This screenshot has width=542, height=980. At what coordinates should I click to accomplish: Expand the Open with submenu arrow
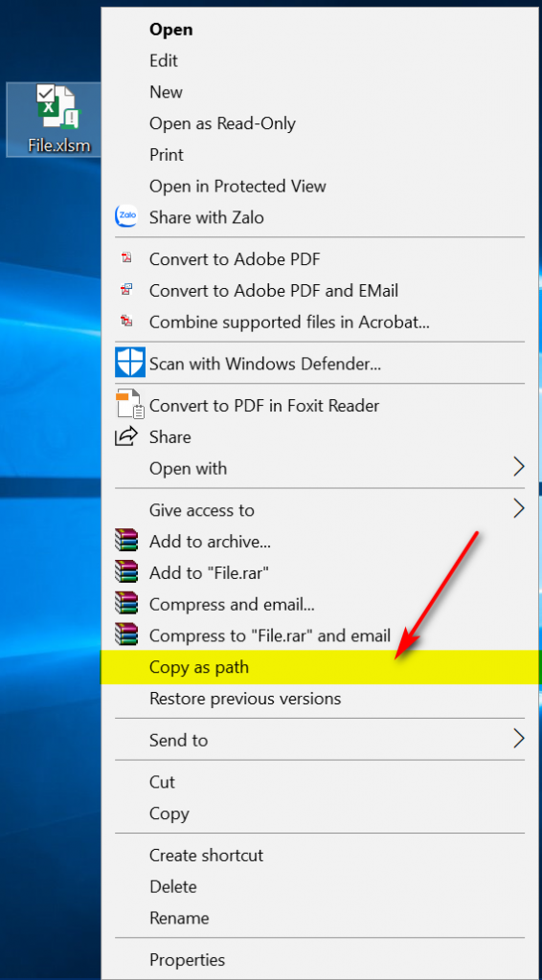click(518, 467)
